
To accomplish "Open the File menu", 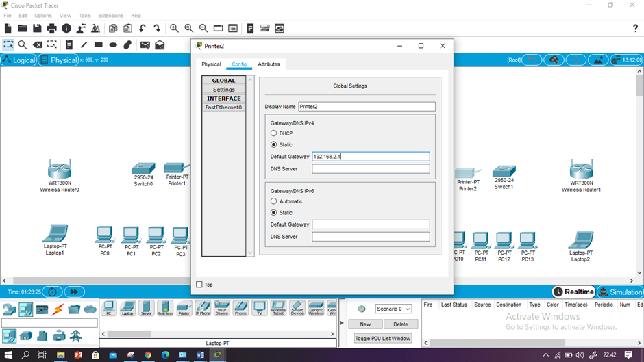I will click(x=8, y=16).
